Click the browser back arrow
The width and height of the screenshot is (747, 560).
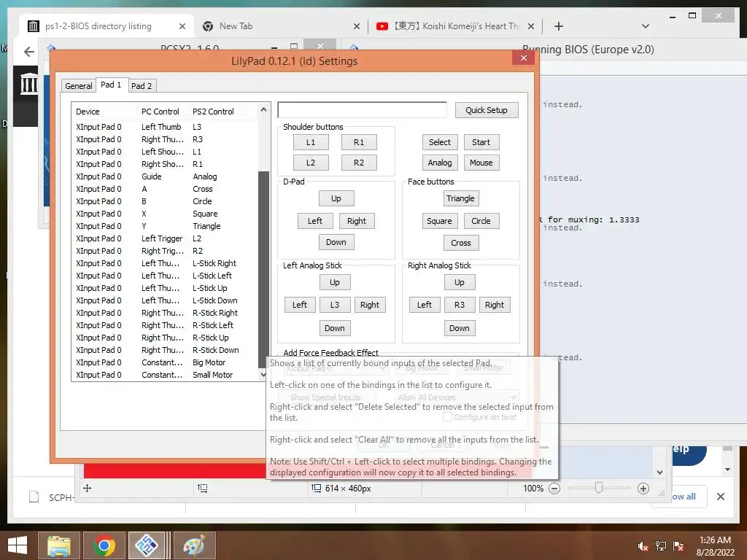tap(29, 52)
